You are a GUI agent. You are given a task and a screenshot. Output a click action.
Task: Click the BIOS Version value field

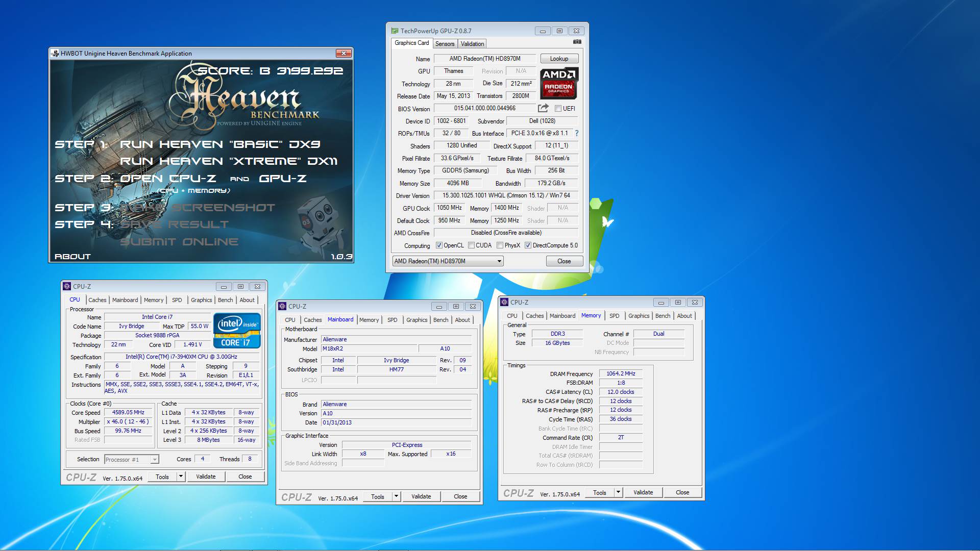pyautogui.click(x=485, y=108)
